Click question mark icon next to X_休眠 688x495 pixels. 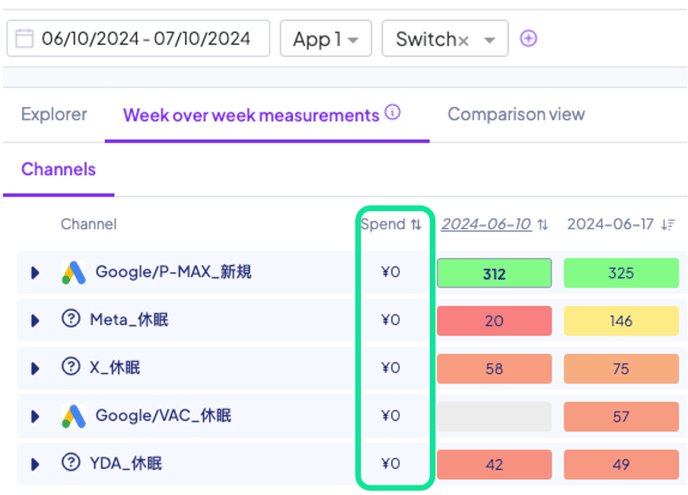coord(72,368)
